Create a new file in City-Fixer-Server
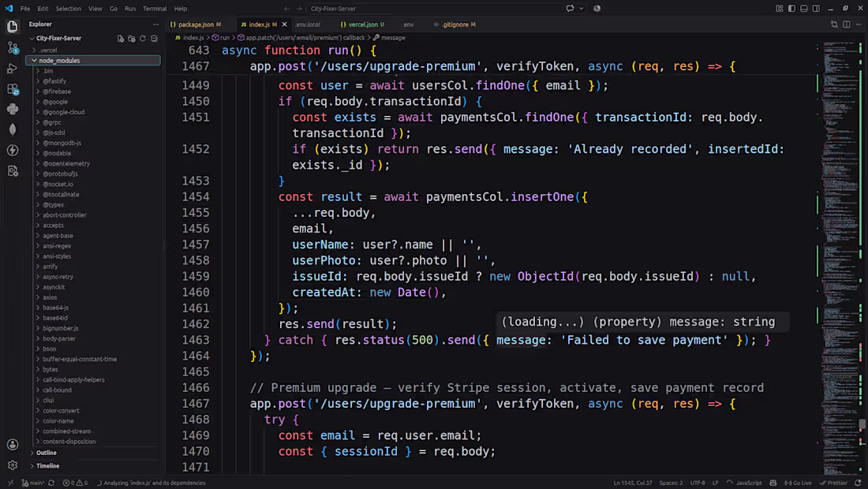The image size is (868, 489). 121,39
